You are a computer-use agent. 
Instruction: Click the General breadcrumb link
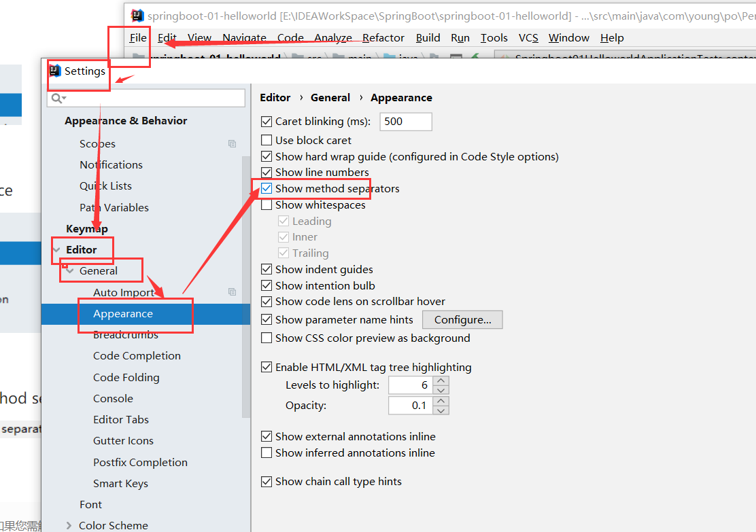pos(330,98)
